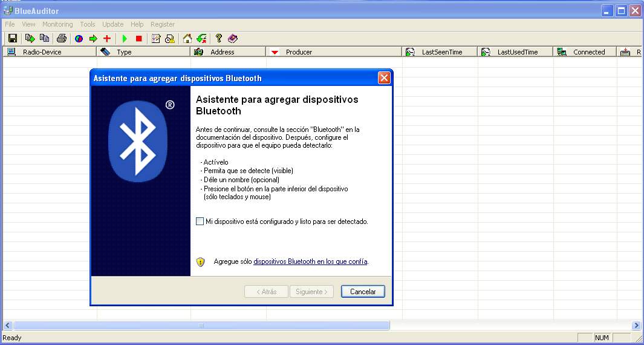The image size is (644, 345).
Task: Click the Cancelar button
Action: click(363, 292)
